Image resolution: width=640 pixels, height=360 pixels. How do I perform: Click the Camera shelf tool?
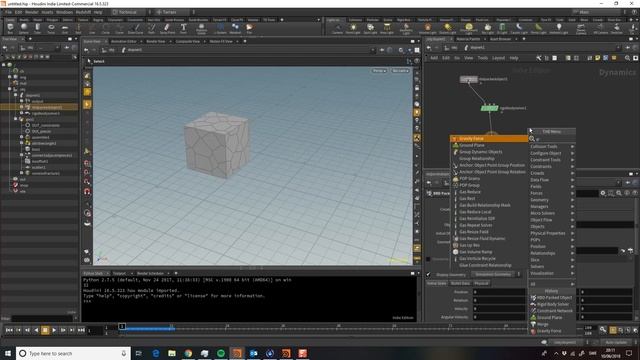pos(338,28)
